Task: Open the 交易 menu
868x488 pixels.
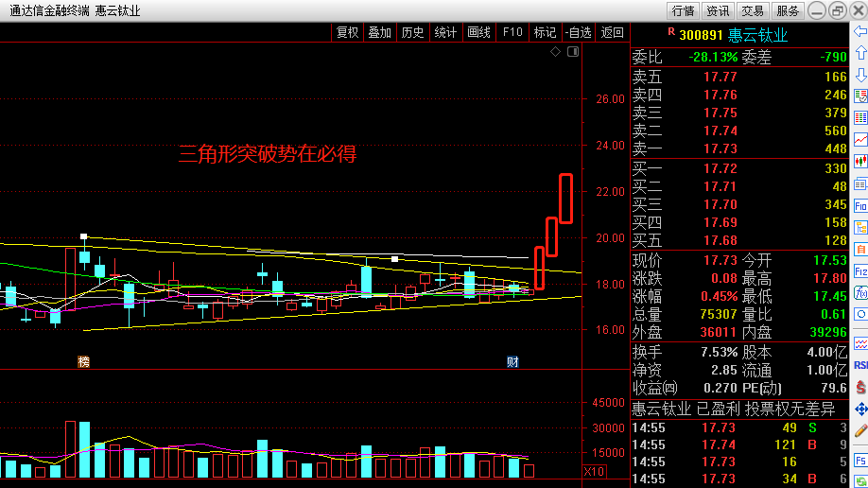Action: coord(753,10)
